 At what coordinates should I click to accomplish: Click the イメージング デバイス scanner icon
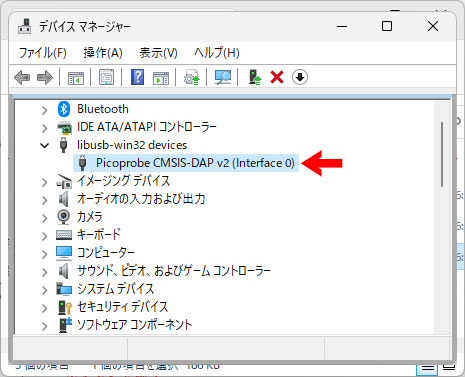(x=64, y=181)
